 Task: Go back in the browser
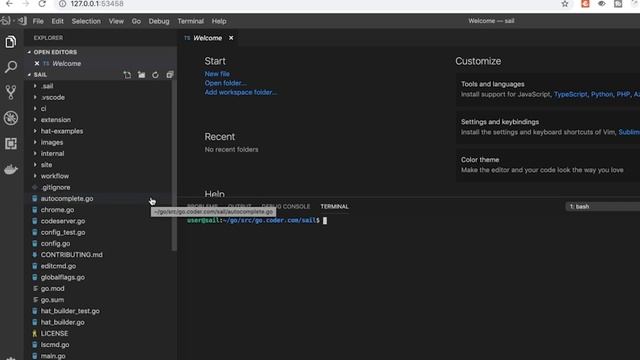9,4
